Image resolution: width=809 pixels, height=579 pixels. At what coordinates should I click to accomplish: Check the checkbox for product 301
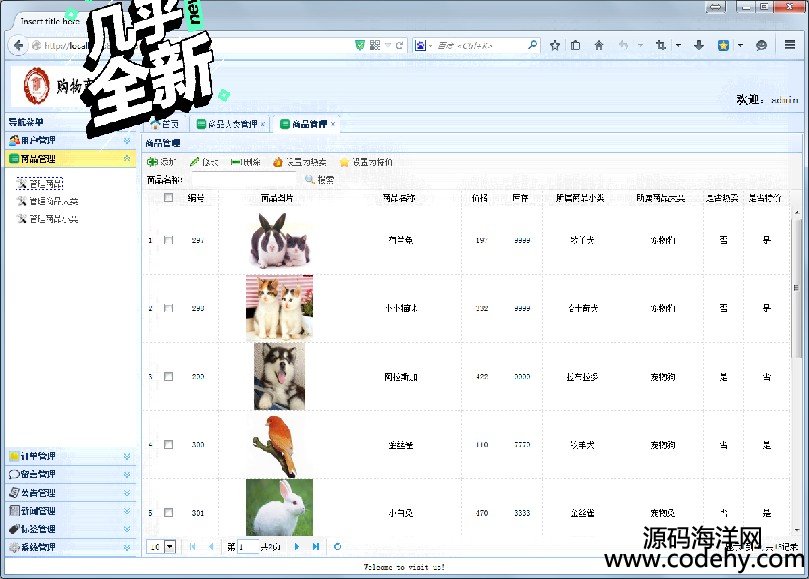pos(168,512)
